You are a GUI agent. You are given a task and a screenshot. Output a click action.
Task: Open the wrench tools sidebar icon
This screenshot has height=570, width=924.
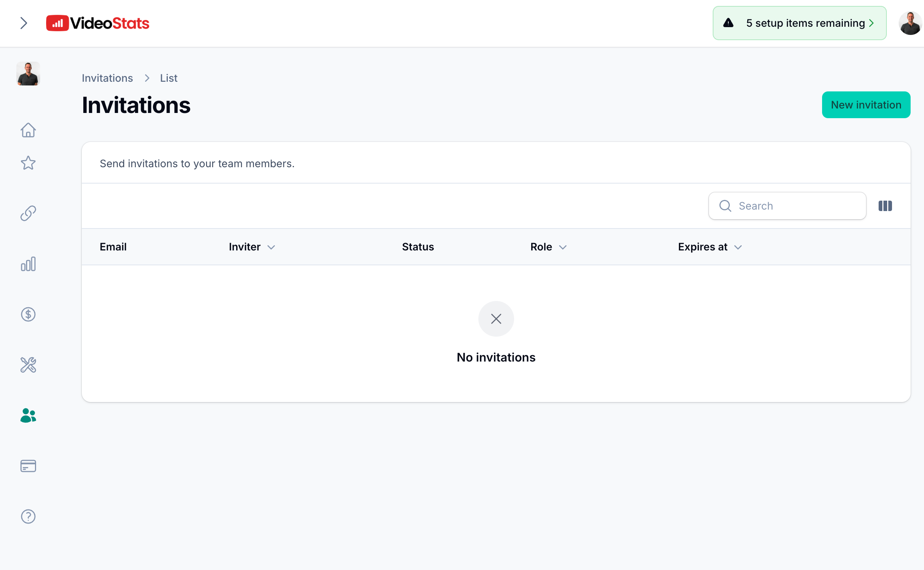pos(28,365)
